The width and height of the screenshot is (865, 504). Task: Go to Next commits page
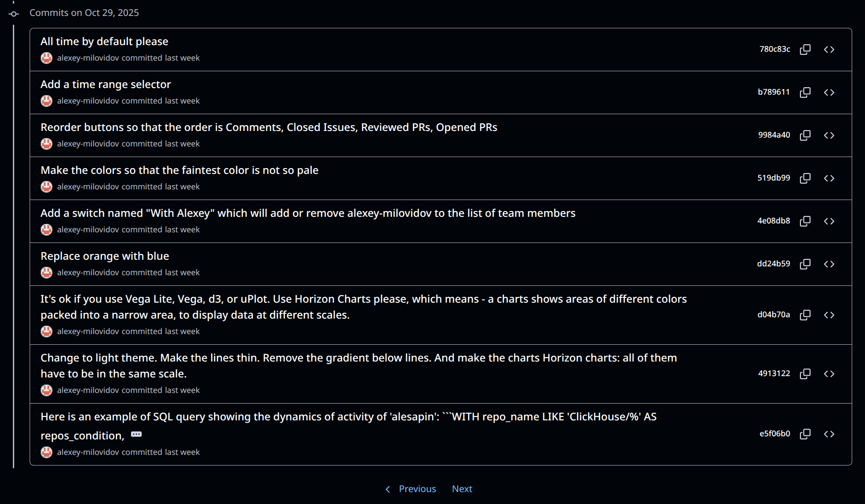click(462, 489)
